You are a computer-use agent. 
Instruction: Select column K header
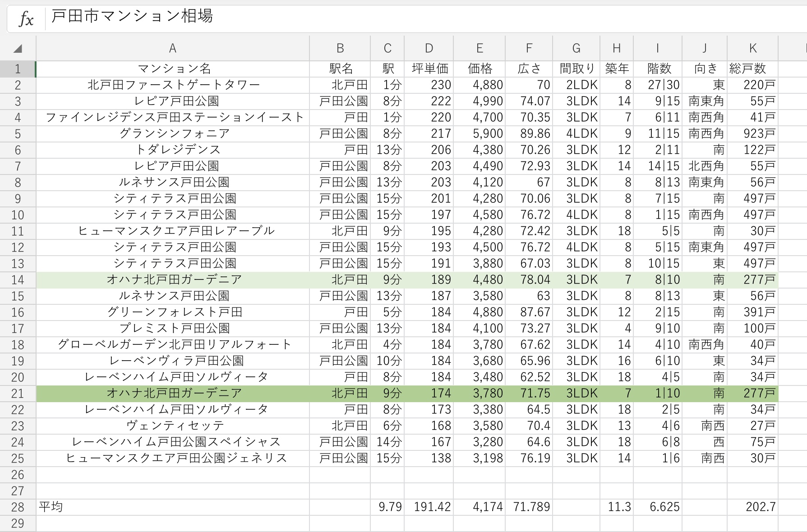click(x=752, y=49)
